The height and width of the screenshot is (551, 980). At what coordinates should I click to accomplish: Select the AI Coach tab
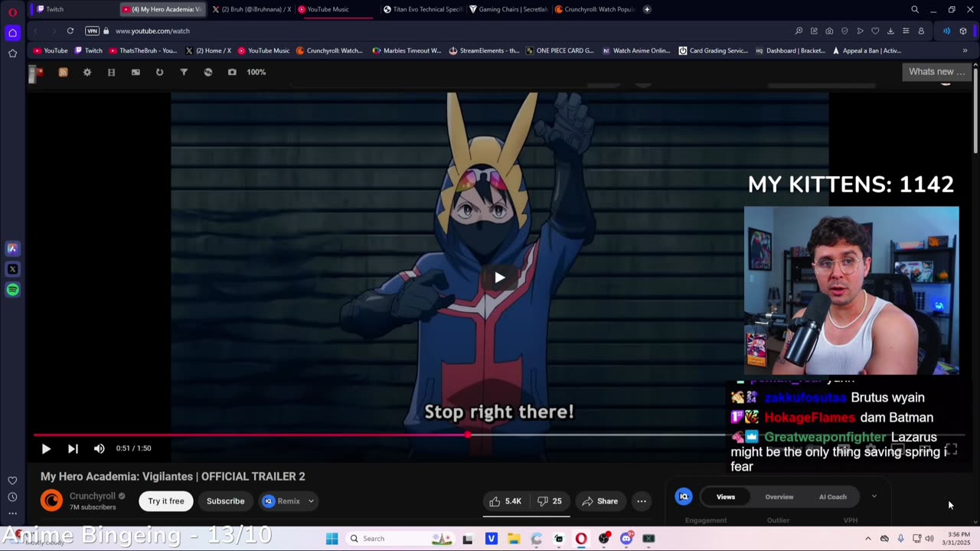pos(833,497)
